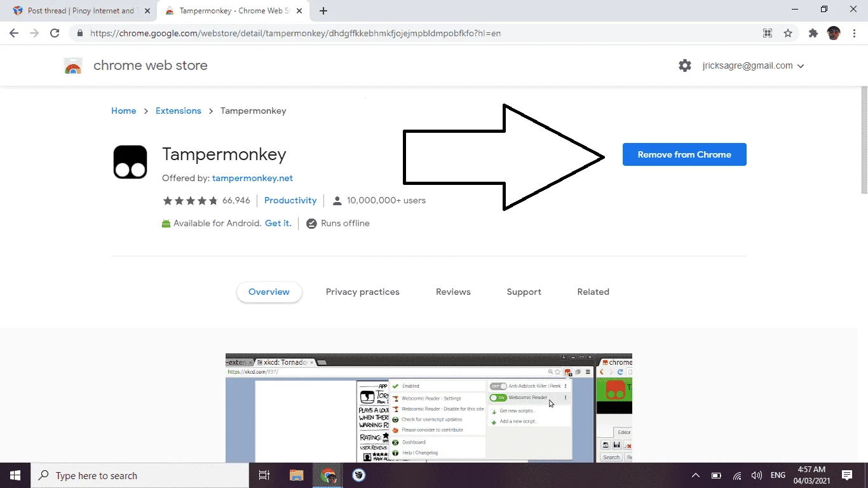Image resolution: width=868 pixels, height=488 pixels.
Task: Open File Explorer from taskbar
Action: 297,475
